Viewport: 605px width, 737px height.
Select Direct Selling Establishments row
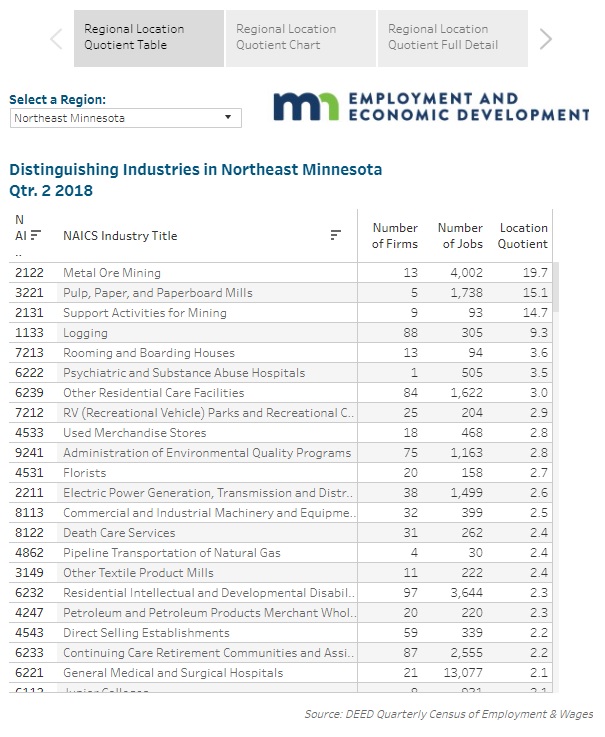tap(281, 632)
